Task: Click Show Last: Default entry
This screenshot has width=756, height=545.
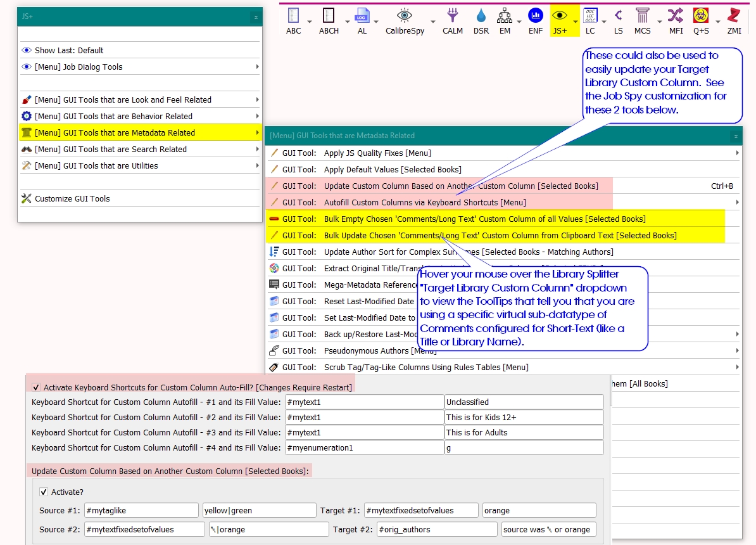Action: 69,50
